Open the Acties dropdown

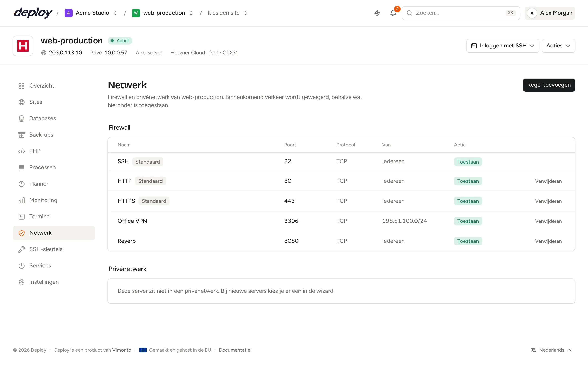pyautogui.click(x=558, y=46)
